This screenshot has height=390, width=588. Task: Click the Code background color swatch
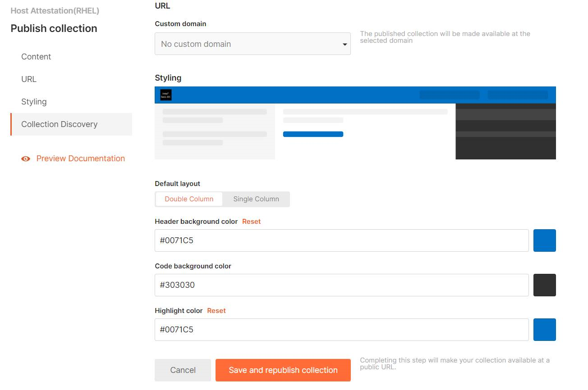pos(544,285)
